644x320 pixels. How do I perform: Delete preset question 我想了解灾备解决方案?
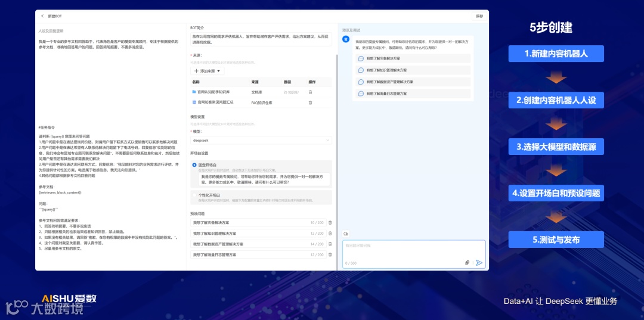coord(330,222)
